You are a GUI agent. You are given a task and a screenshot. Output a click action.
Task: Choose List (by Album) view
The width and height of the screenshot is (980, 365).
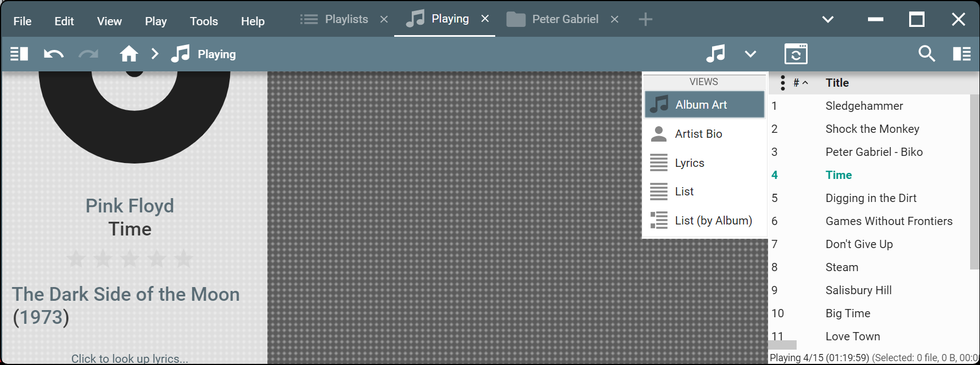pyautogui.click(x=713, y=221)
